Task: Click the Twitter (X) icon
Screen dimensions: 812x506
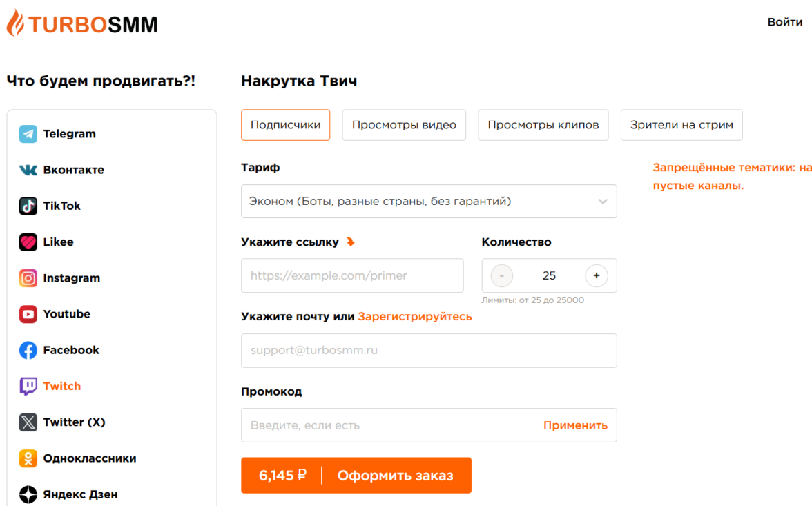Action: click(28, 422)
